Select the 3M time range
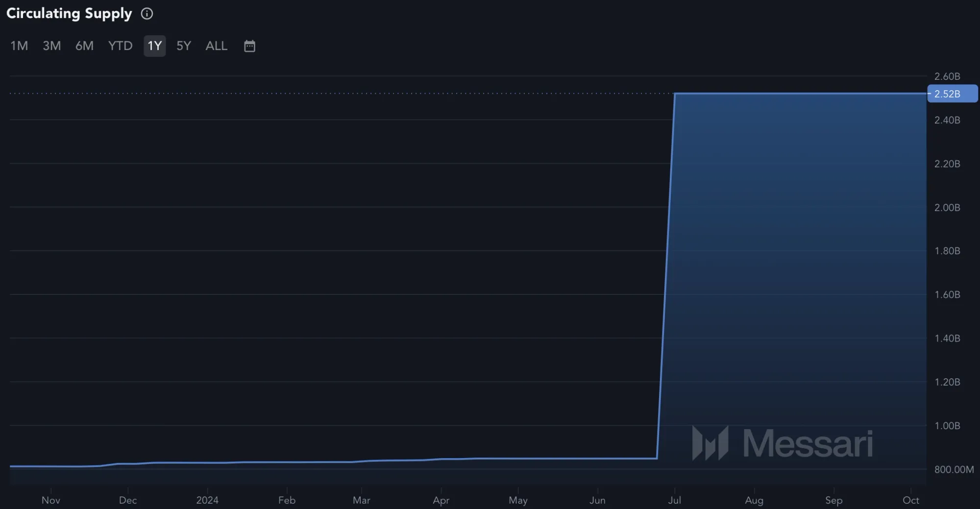 52,46
